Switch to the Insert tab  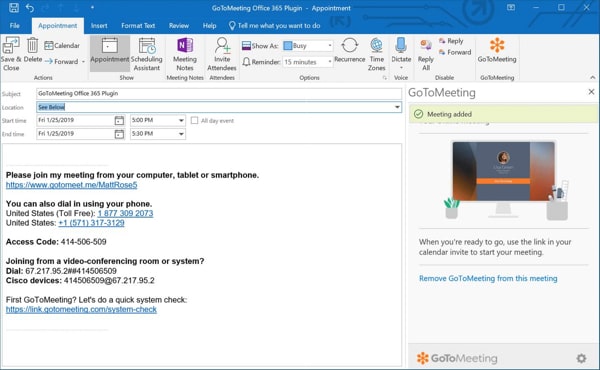(x=99, y=26)
